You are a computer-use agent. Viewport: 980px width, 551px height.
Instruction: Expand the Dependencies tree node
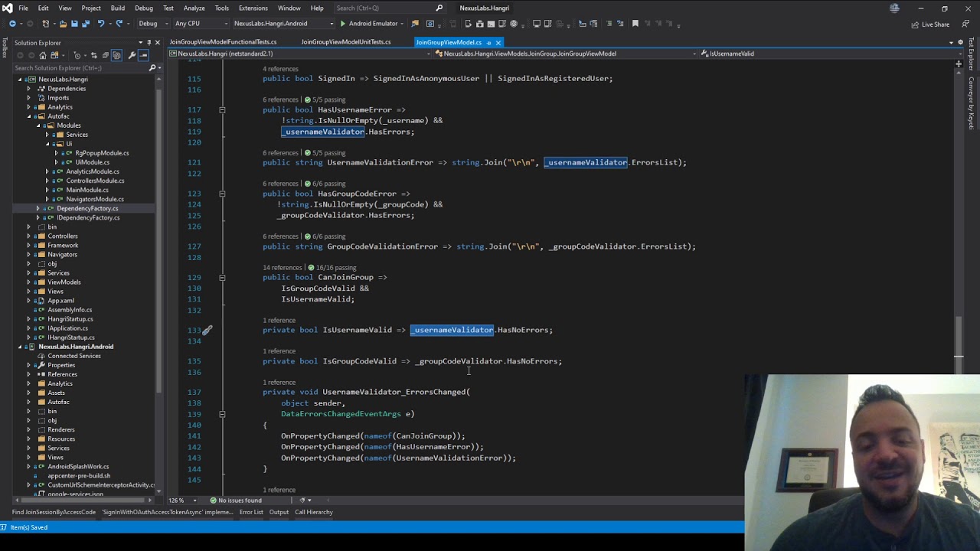[x=29, y=89]
